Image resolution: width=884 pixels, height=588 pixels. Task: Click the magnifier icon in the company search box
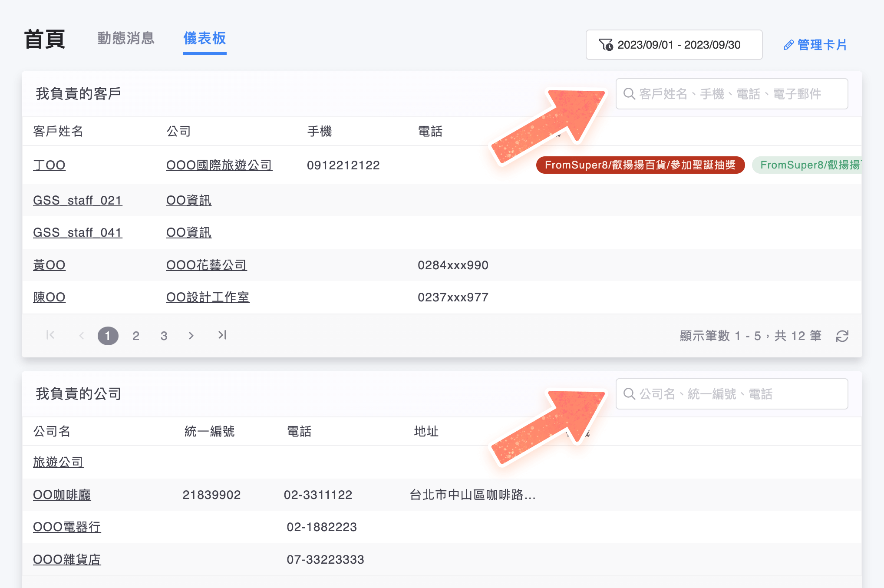click(630, 394)
